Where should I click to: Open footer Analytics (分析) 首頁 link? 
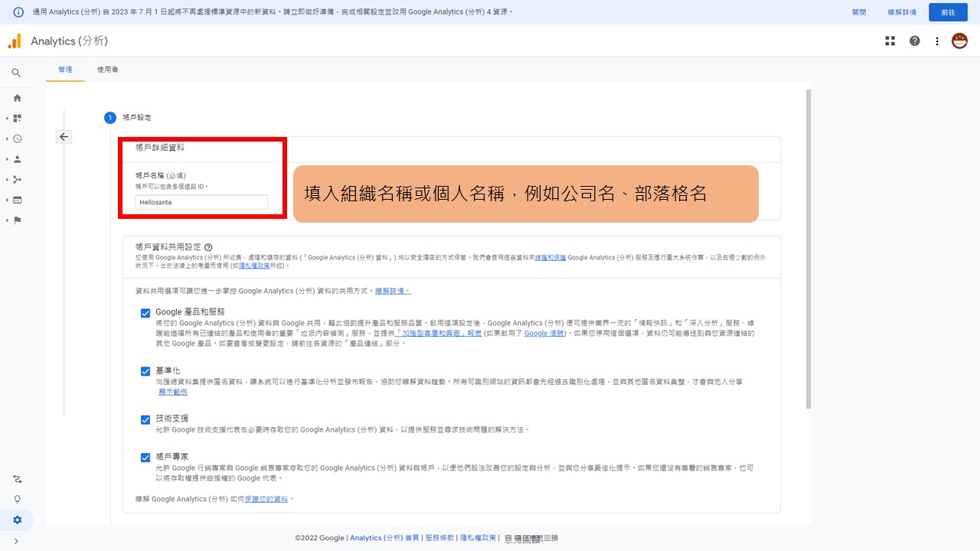click(384, 538)
